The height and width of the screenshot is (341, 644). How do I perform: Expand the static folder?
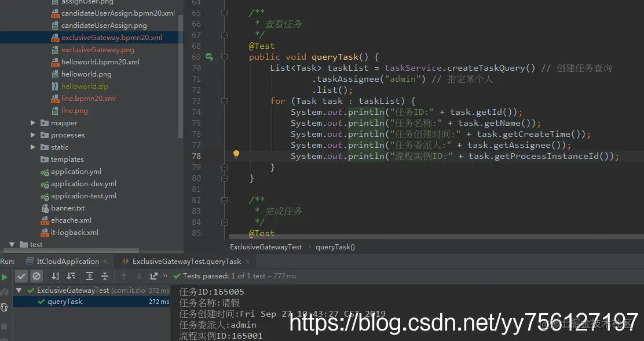[x=33, y=147]
